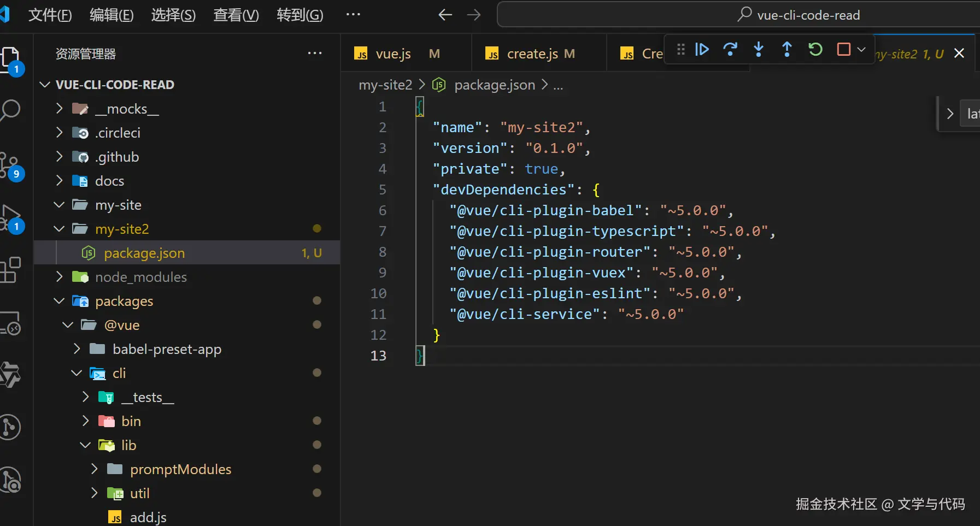Click the debug Step Over icon
This screenshot has height=526, width=980.
pyautogui.click(x=730, y=50)
